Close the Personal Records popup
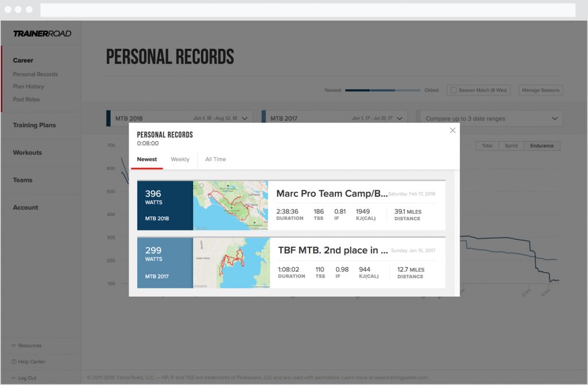The height and width of the screenshot is (385, 588). tap(452, 130)
